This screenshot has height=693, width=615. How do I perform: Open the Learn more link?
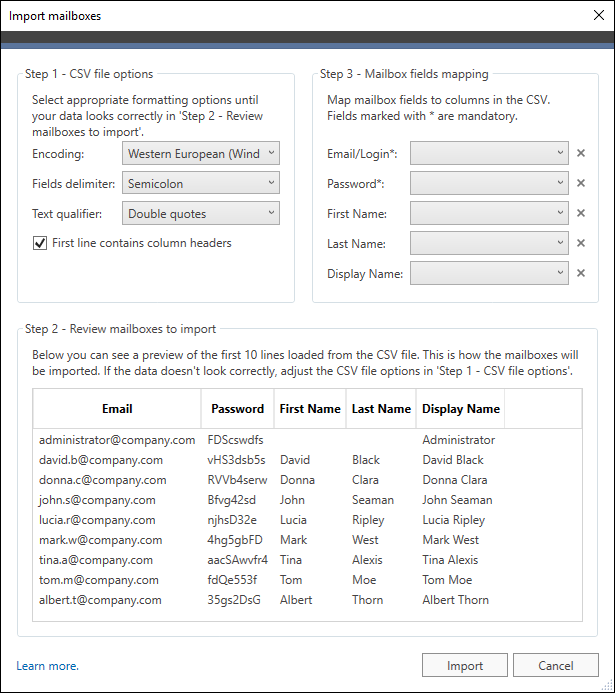click(x=48, y=666)
